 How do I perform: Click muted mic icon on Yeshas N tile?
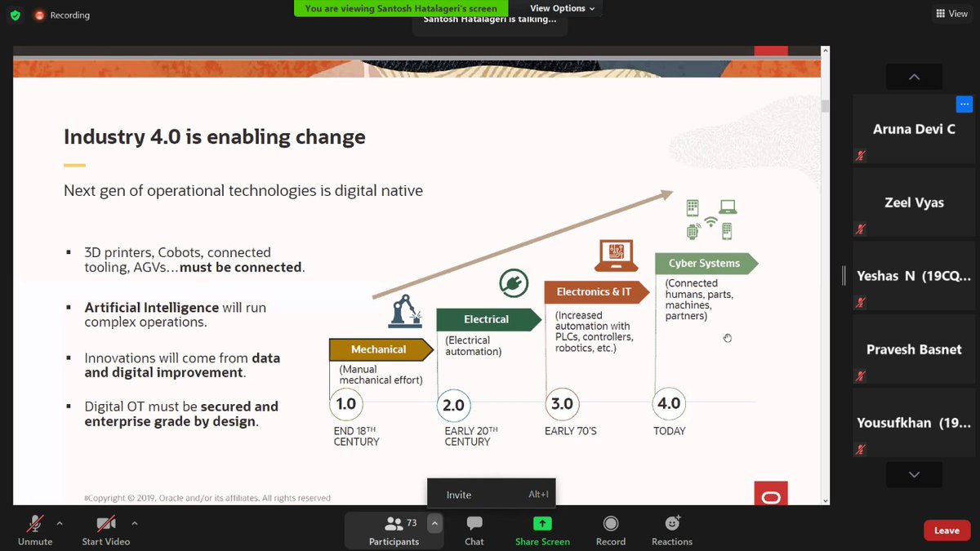[x=861, y=302]
